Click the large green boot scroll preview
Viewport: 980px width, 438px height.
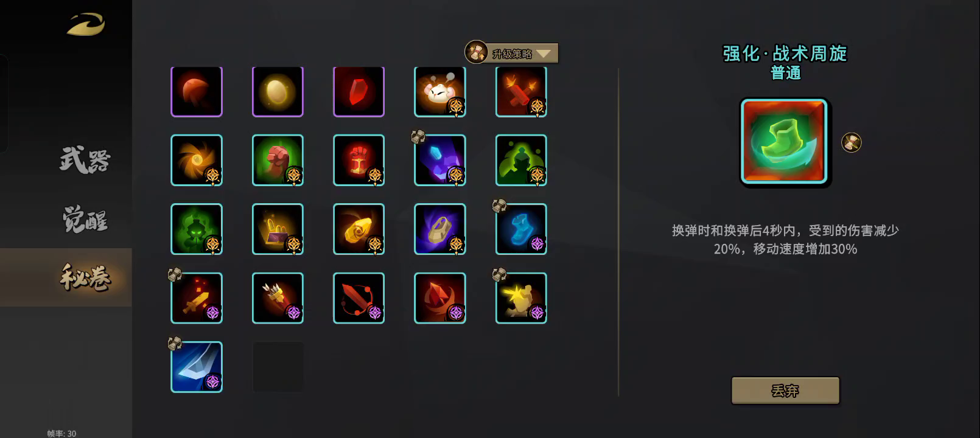tap(784, 142)
